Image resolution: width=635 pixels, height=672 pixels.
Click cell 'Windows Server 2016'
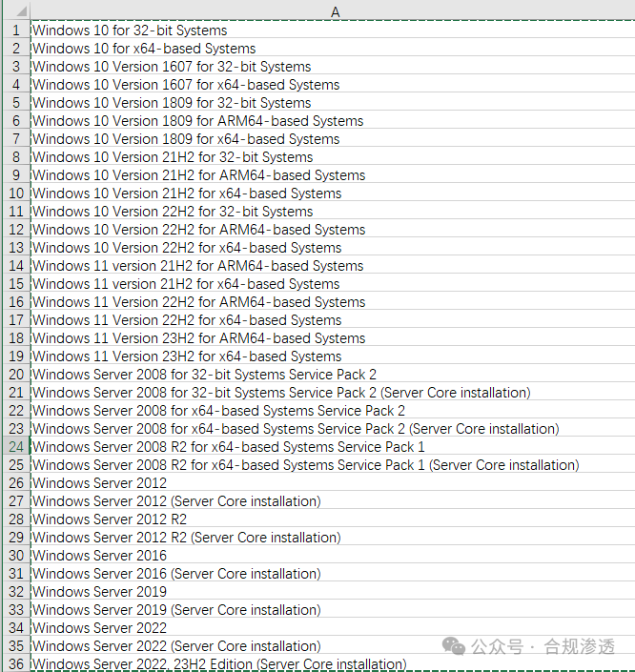(x=333, y=556)
